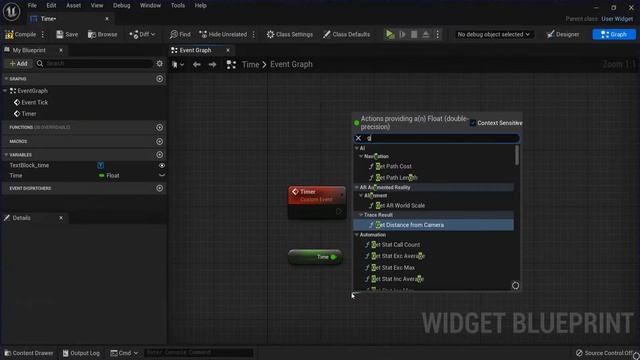Open the Edit menu
This screenshot has width=640, height=360.
[x=51, y=5]
